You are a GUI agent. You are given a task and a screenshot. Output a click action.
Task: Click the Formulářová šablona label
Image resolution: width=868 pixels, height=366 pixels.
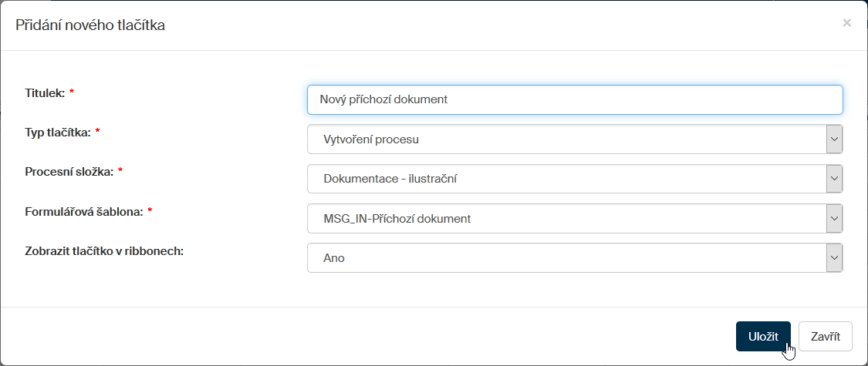(84, 211)
